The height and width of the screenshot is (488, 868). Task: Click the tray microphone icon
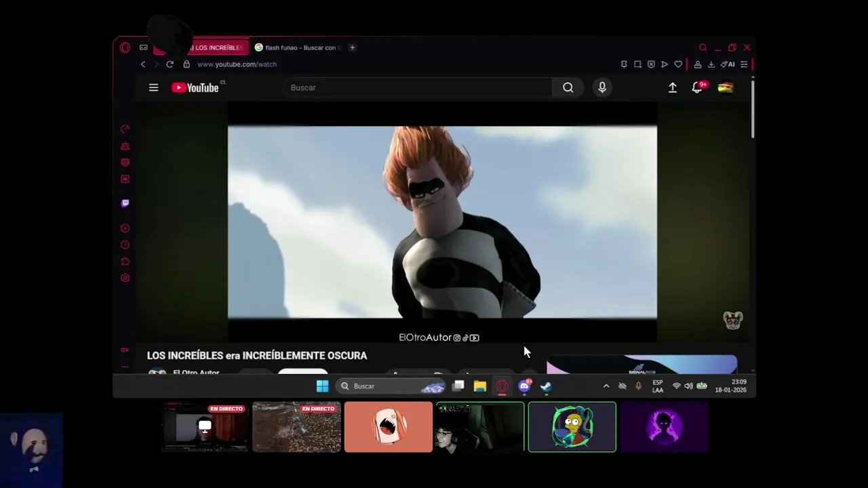tap(638, 386)
